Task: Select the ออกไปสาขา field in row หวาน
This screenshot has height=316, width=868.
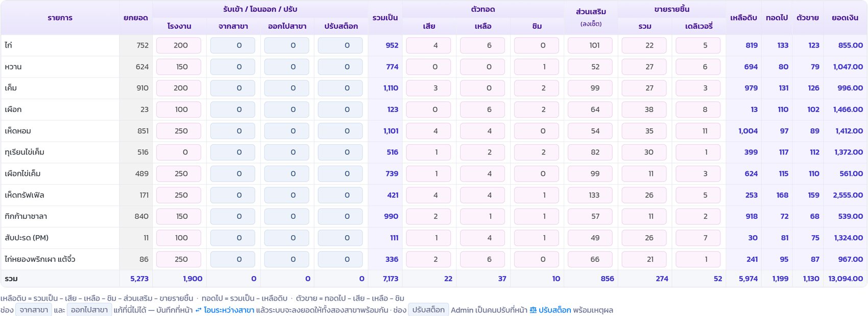Action: [286, 67]
